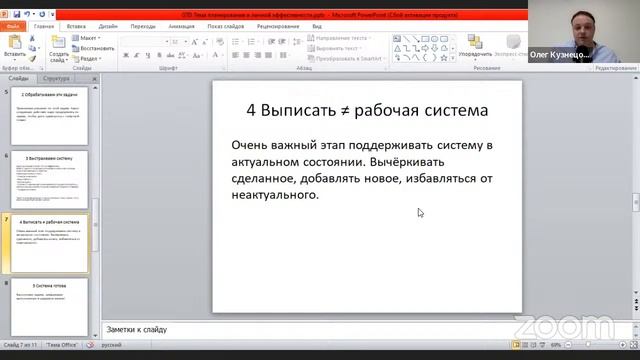Click the notes field Заметки к слайду
640x360 pixels.
(x=367, y=330)
